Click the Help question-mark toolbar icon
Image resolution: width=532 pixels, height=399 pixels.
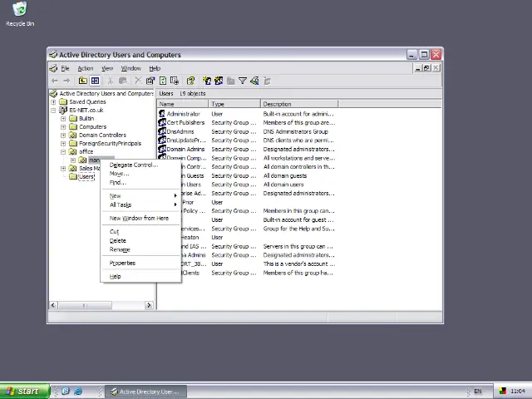click(x=190, y=81)
